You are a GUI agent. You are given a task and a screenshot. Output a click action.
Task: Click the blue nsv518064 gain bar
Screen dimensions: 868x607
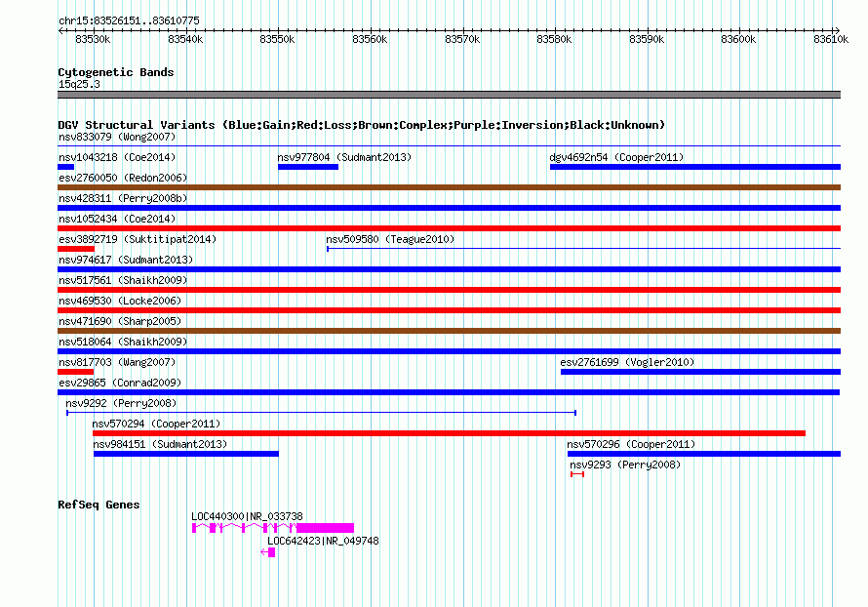point(449,351)
